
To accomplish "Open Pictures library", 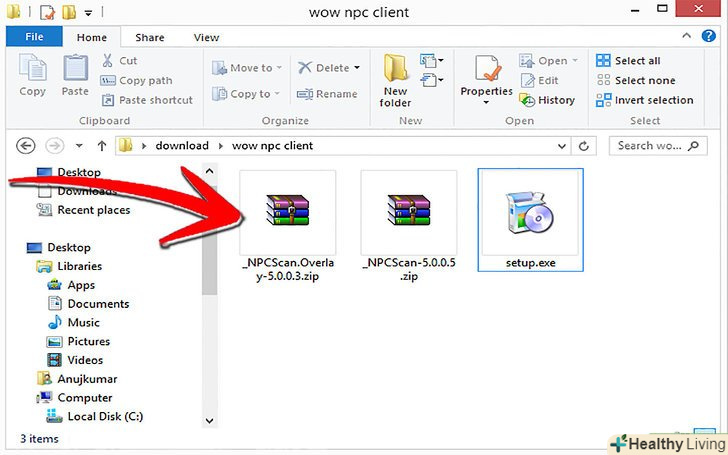I will coord(78,341).
